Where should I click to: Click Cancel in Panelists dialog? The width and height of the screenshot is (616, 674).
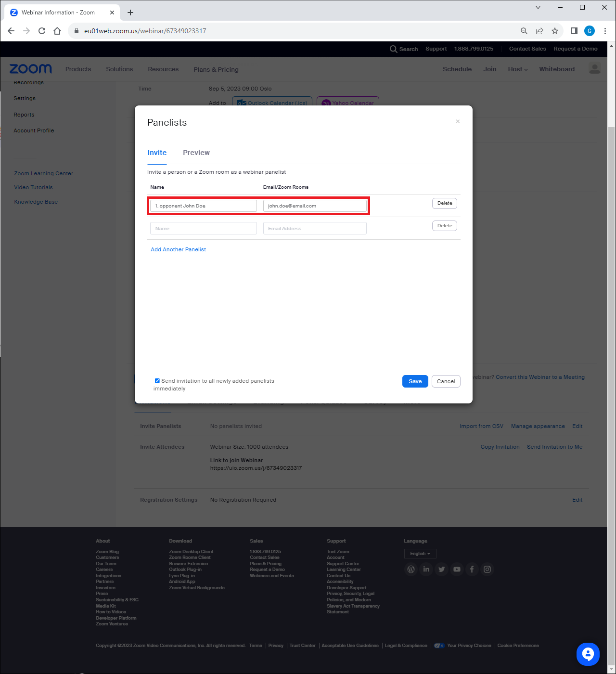tap(446, 381)
